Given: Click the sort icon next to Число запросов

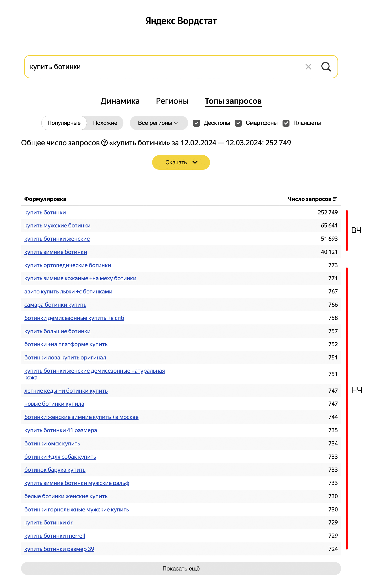Looking at the screenshot, I should pos(335,199).
